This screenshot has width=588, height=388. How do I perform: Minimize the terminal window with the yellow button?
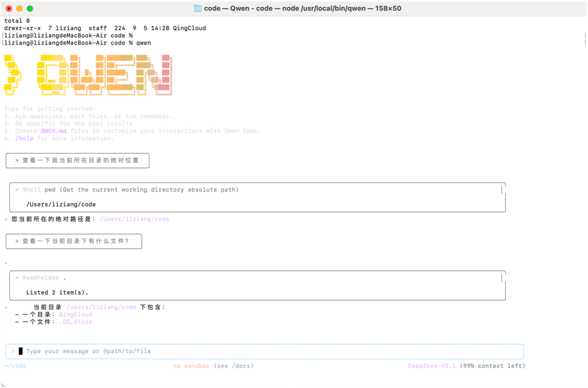coord(19,8)
